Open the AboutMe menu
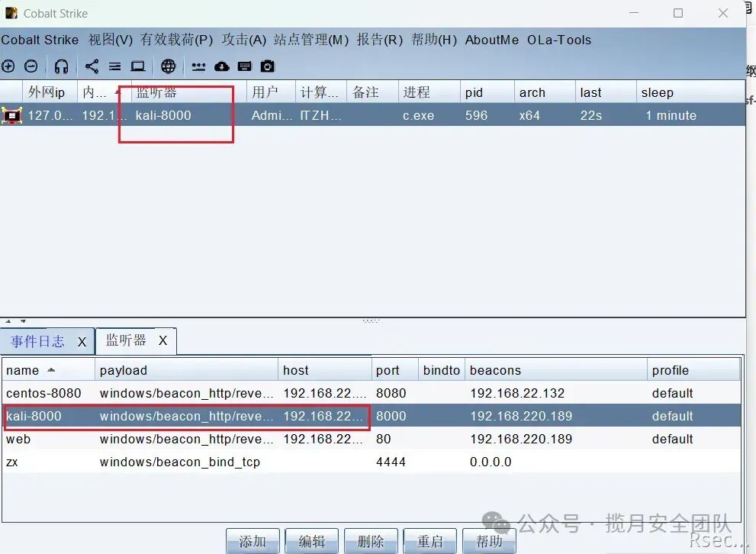756x554 pixels. 492,40
